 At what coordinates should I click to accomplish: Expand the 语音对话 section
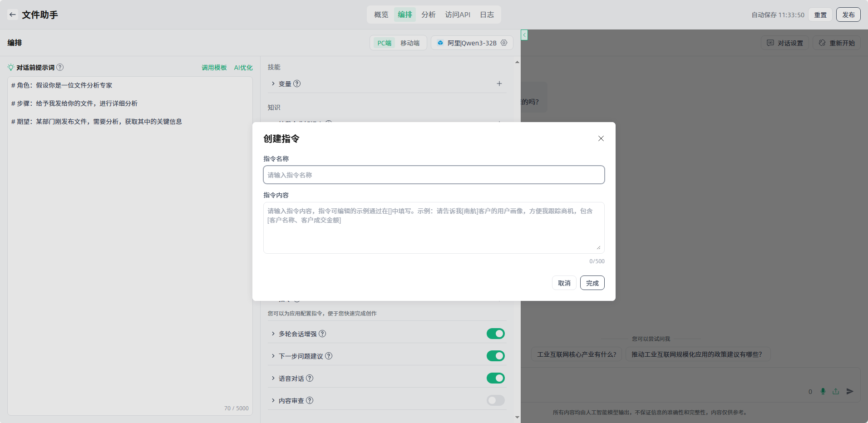click(273, 378)
